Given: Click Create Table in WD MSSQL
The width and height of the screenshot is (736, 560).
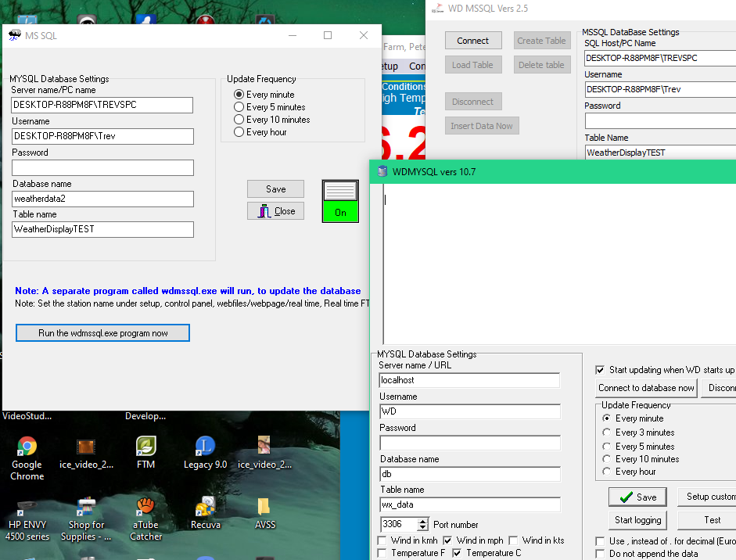Looking at the screenshot, I should [x=542, y=41].
